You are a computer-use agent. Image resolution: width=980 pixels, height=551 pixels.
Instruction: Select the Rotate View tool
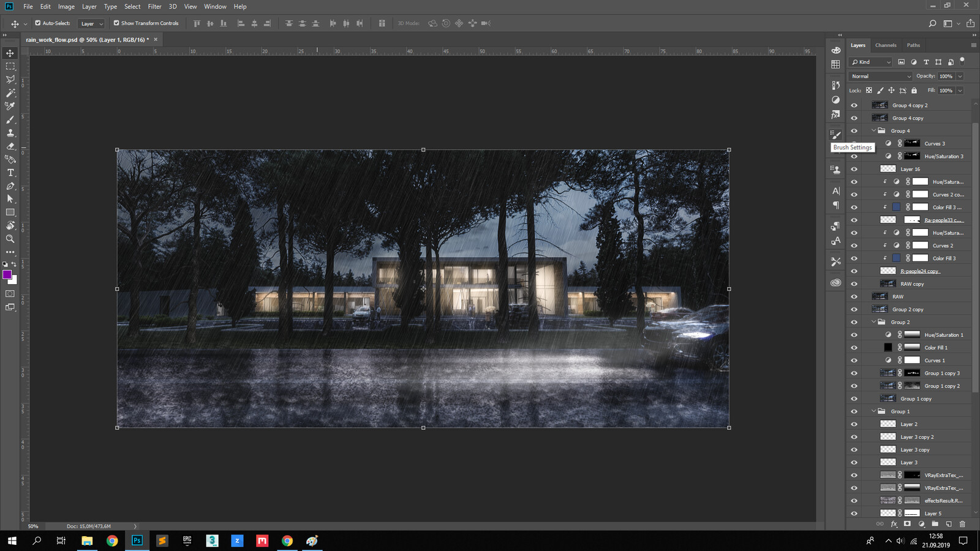(10, 225)
